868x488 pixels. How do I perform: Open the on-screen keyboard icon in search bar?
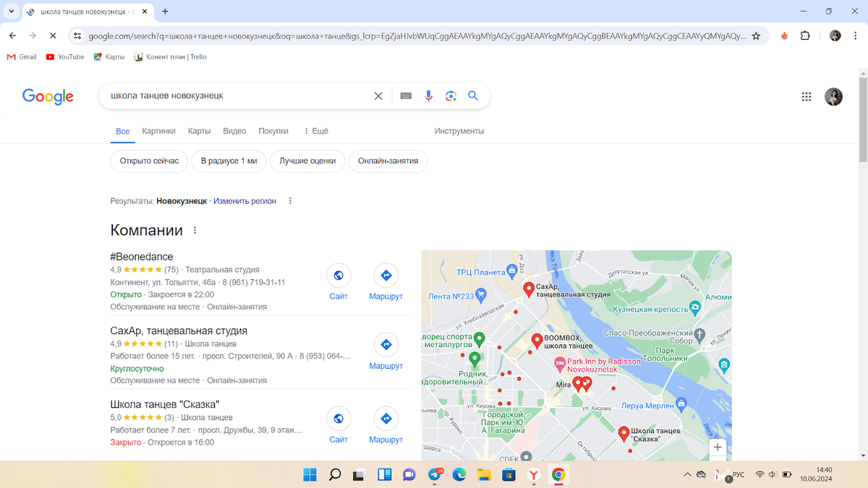click(406, 95)
